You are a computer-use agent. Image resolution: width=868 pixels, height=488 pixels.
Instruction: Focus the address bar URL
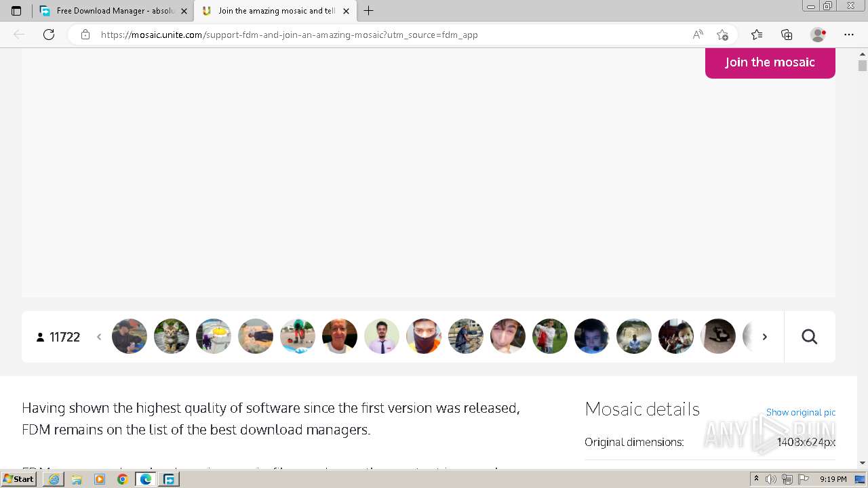[x=290, y=35]
